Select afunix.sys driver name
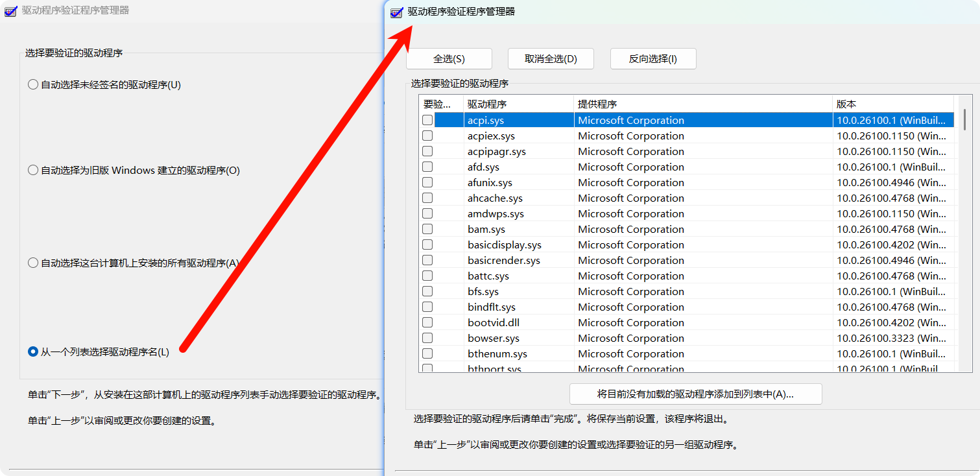 490,182
